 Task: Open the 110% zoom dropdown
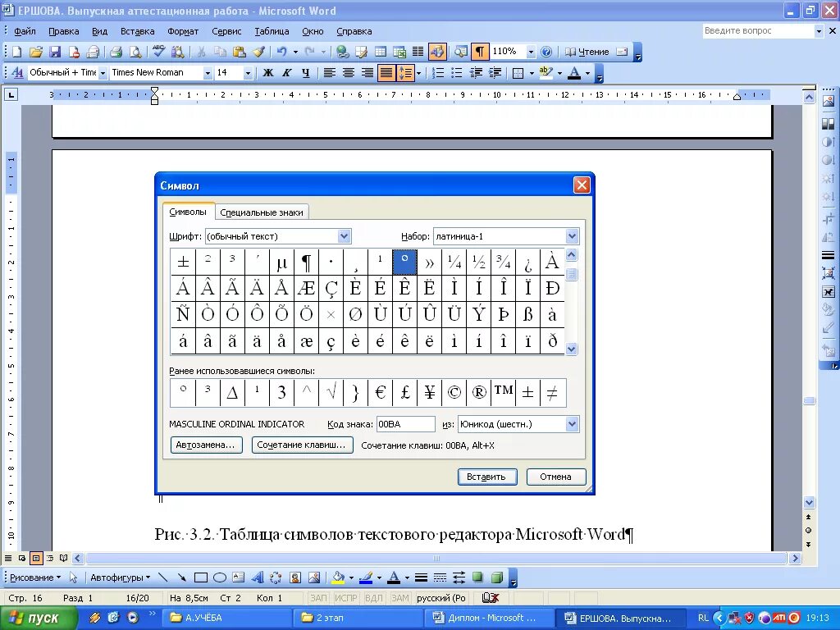point(531,52)
